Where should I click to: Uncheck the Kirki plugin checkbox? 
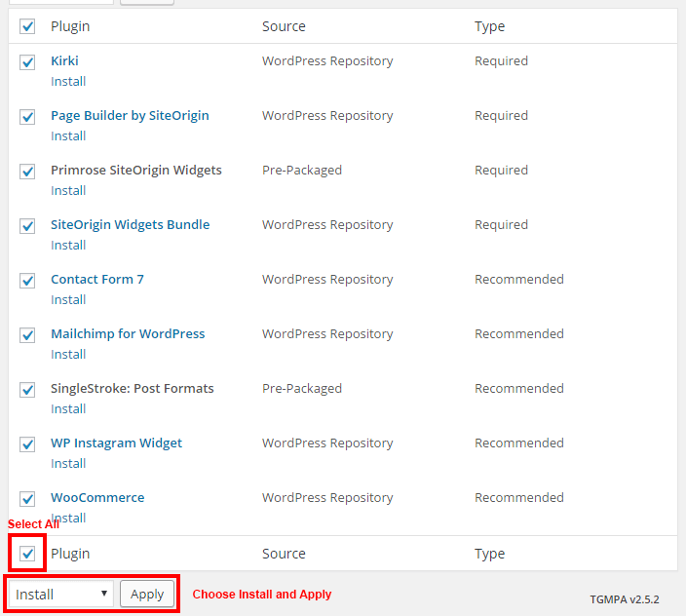click(27, 62)
